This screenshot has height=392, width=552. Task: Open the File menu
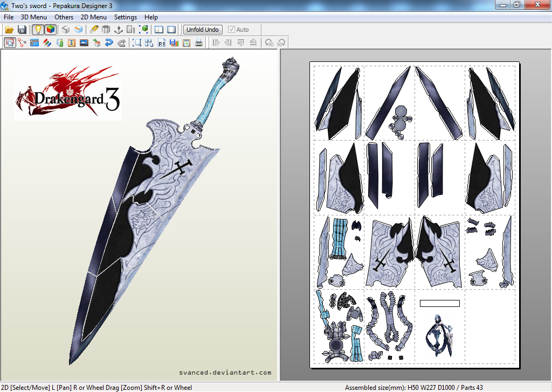click(x=9, y=17)
